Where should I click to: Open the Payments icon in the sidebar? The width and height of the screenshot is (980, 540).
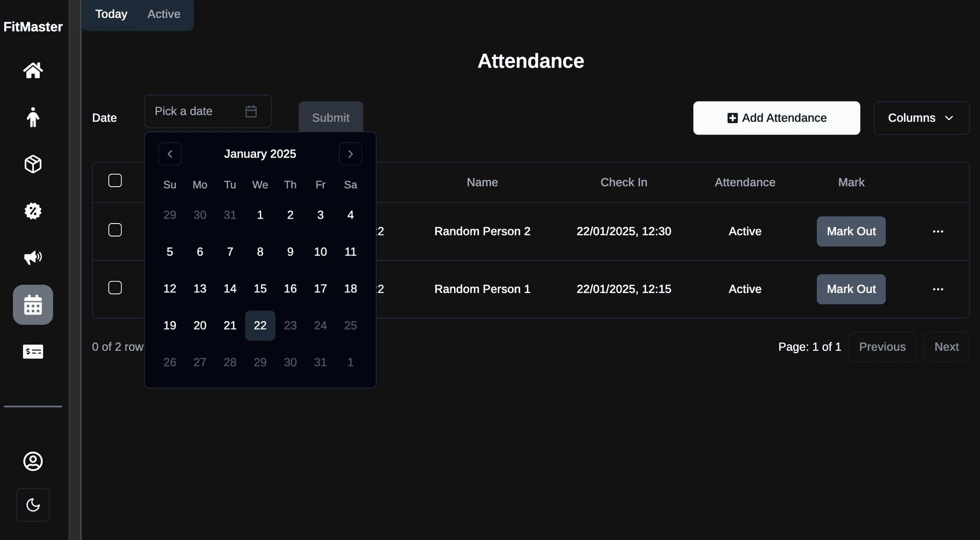pos(33,351)
